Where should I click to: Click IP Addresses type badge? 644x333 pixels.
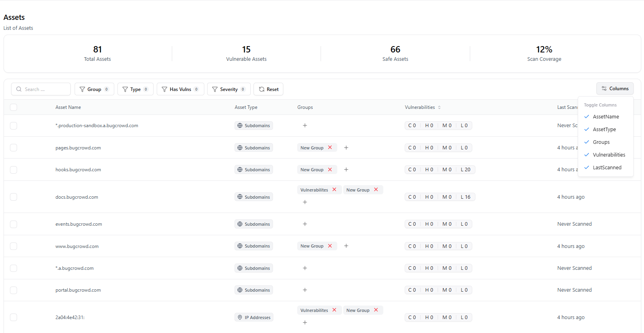click(x=254, y=317)
